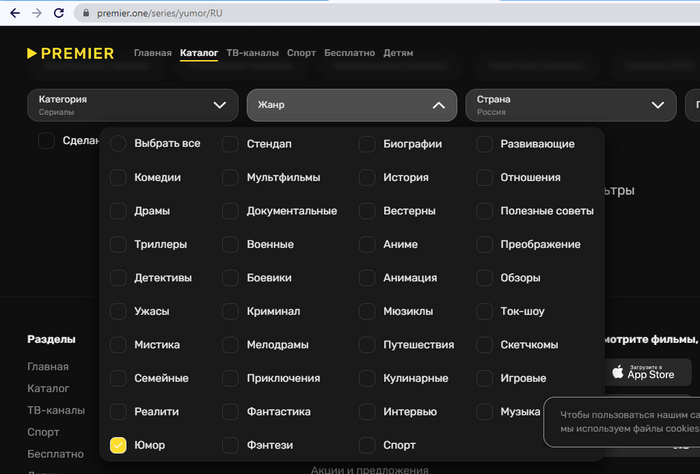Click the site padlock security icon
Image resolution: width=700 pixels, height=474 pixels.
[85, 13]
